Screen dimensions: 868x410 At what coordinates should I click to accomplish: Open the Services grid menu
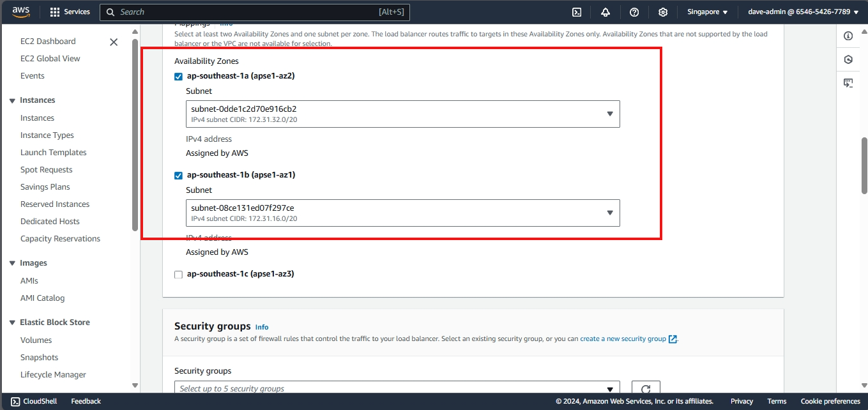coord(55,12)
